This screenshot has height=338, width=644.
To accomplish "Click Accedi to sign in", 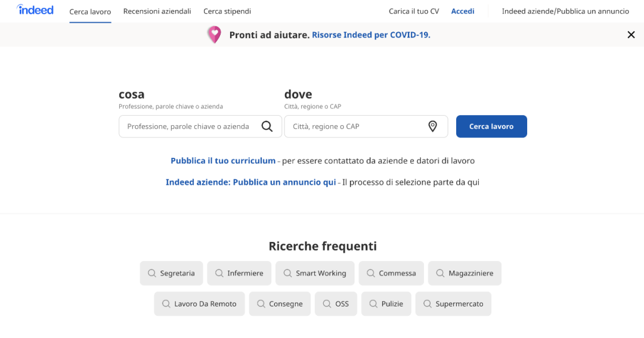I will click(463, 11).
